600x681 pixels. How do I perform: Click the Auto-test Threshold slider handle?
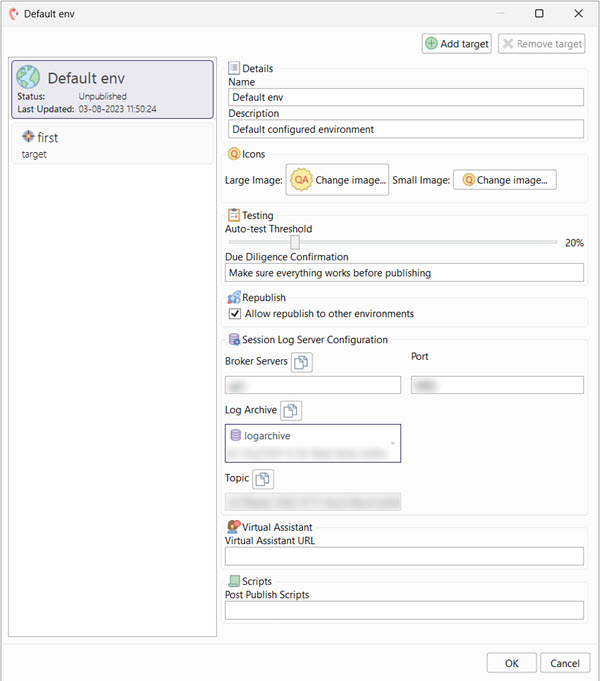pos(295,242)
